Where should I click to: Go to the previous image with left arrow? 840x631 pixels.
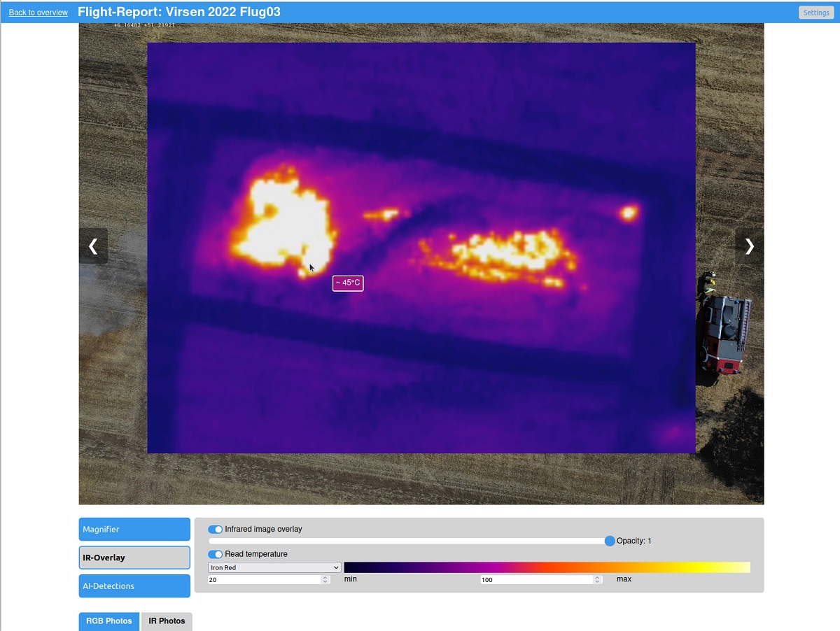[93, 246]
